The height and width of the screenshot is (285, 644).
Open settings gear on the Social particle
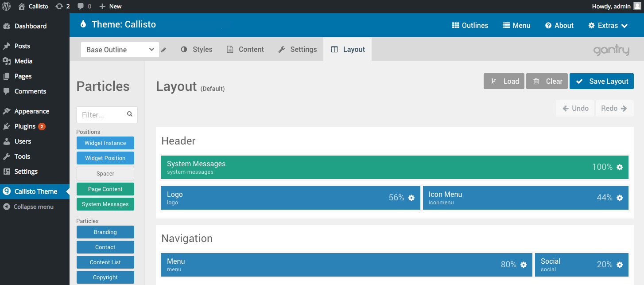[619, 264]
